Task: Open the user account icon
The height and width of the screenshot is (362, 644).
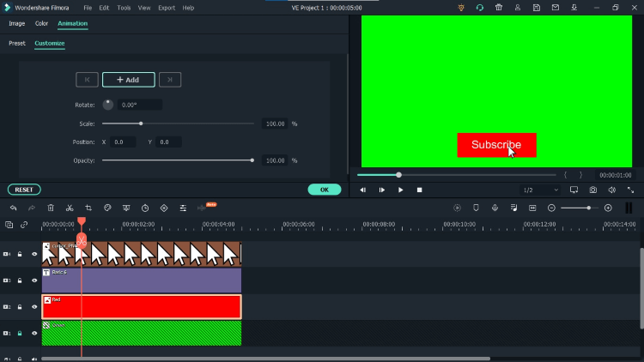Action: pos(518,8)
